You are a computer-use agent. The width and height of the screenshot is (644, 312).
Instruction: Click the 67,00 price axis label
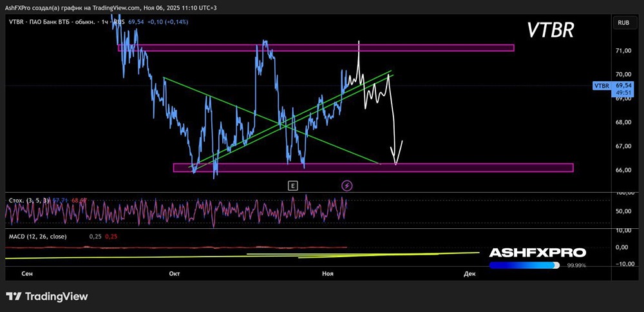[623, 146]
